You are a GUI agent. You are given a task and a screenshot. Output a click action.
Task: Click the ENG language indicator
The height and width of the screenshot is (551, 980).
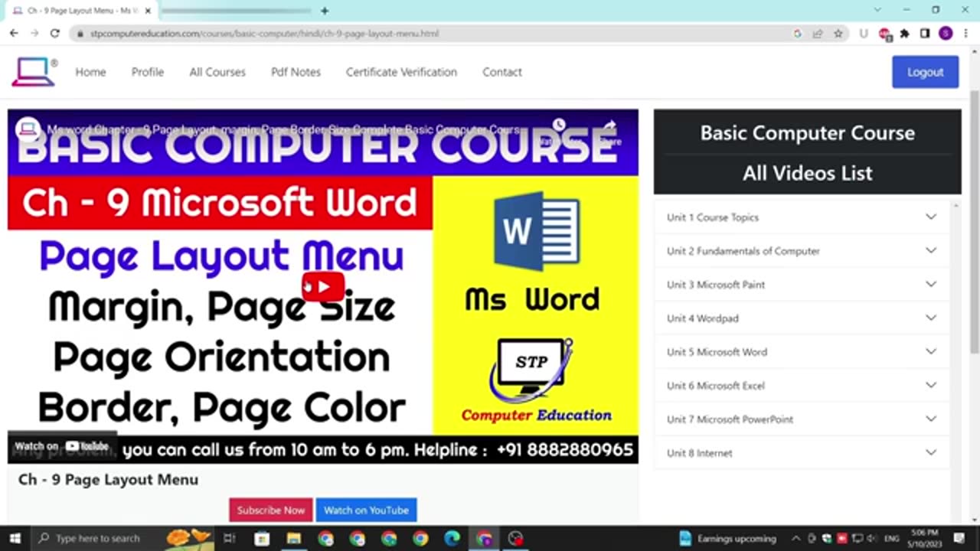click(x=893, y=538)
